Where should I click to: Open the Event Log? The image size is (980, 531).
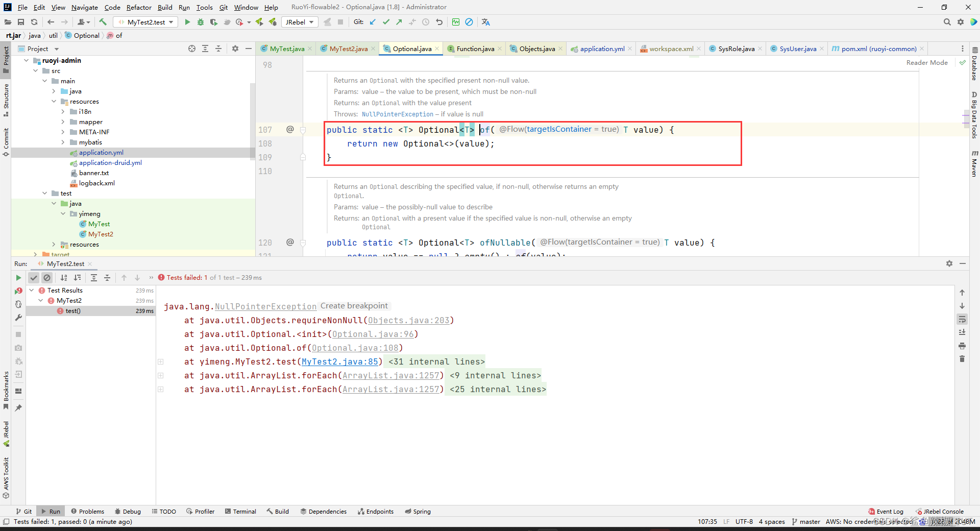886,511
